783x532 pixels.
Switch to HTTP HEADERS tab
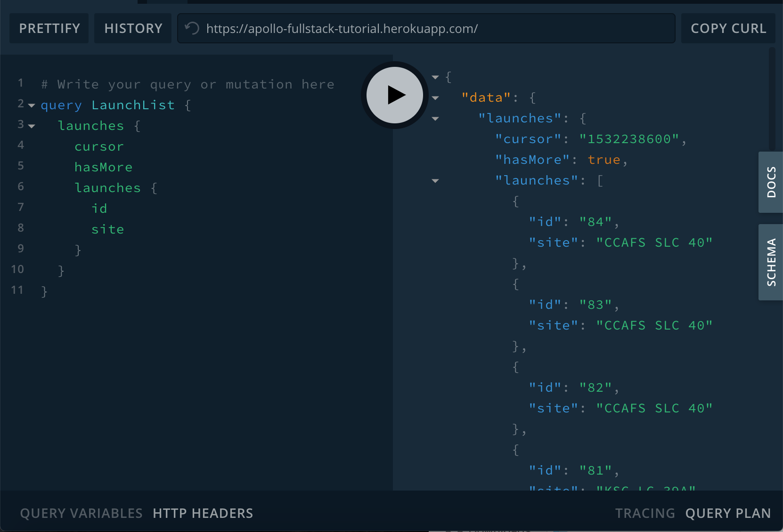click(203, 513)
